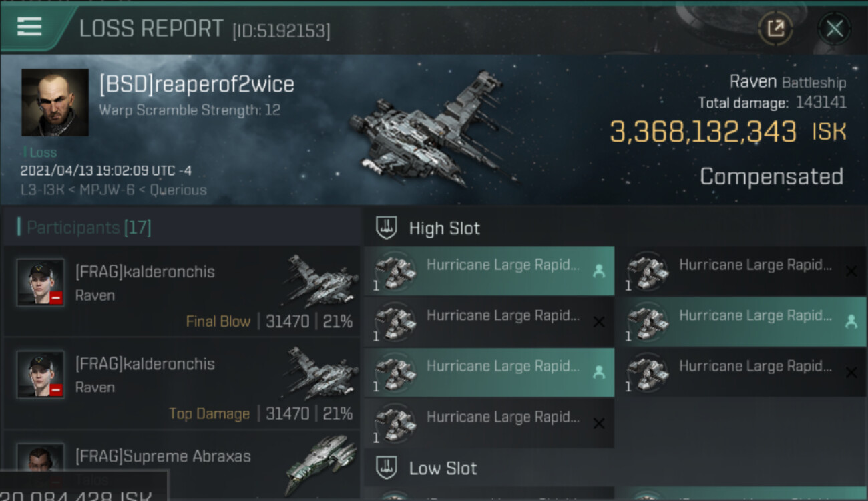Viewport: 868px width, 501px height.
Task: Click X icon on second-row left launcher
Action: click(598, 322)
